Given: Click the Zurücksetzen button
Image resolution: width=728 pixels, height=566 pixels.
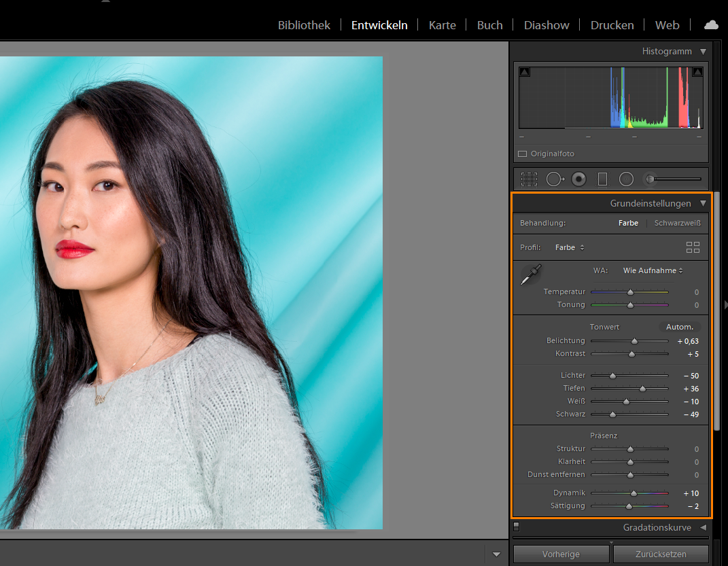Looking at the screenshot, I should (661, 554).
